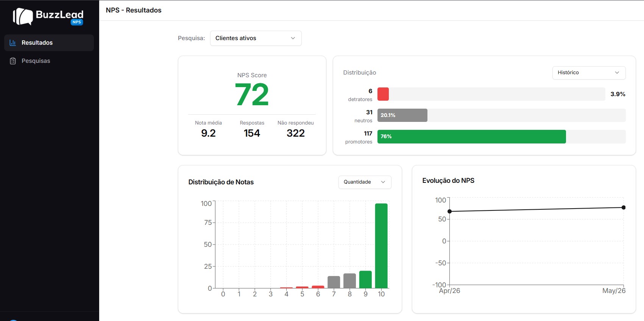644x321 pixels.
Task: Open the Quantidade chart mode dropdown
Action: 365,182
